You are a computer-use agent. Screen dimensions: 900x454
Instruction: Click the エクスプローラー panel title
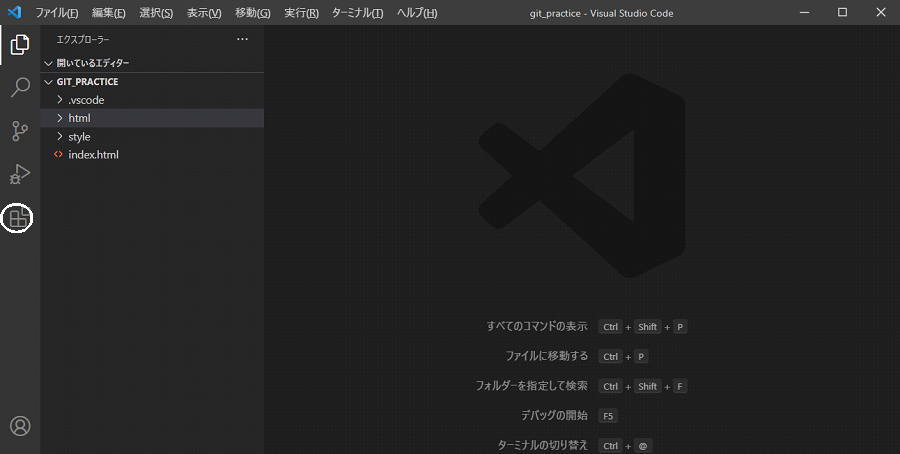[x=83, y=40]
